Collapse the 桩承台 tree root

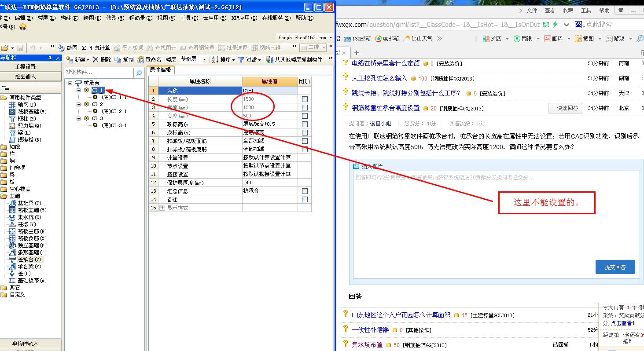tap(70, 83)
